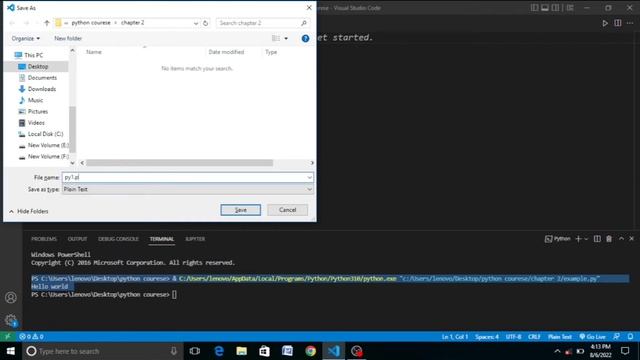Open notifications bell in status bar
This screenshot has height=360, width=640.
tap(630, 337)
